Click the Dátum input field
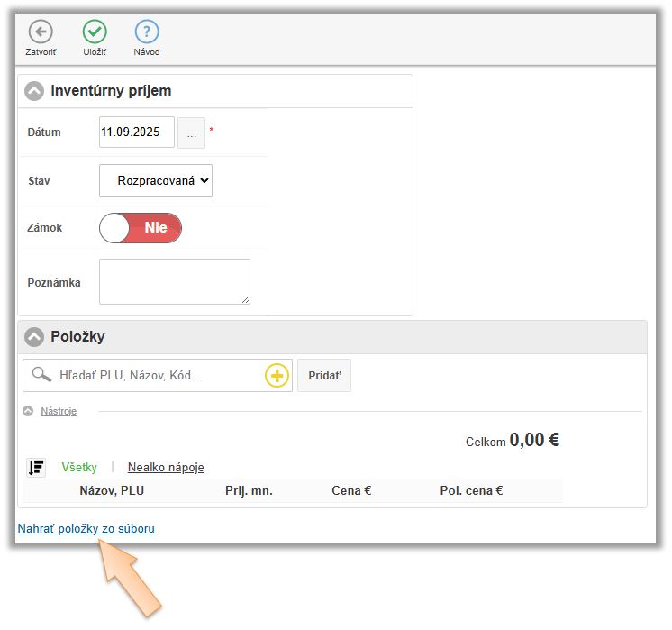The height and width of the screenshot is (630, 672). coord(136,132)
